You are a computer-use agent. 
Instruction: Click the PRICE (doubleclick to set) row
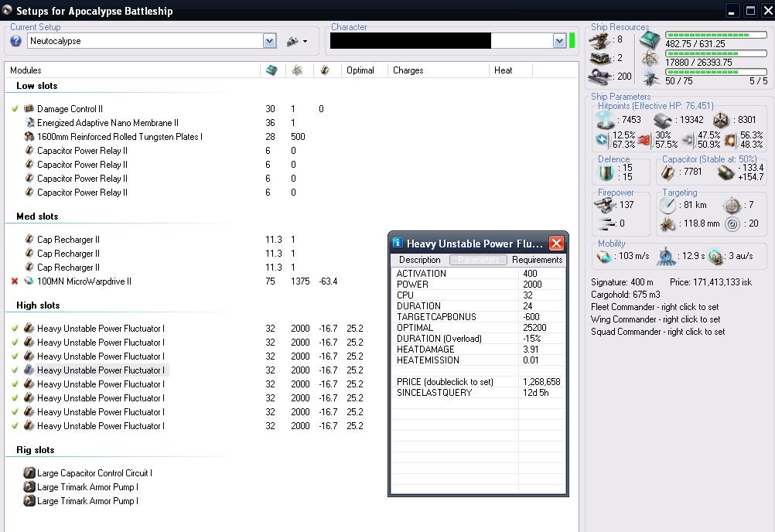479,382
